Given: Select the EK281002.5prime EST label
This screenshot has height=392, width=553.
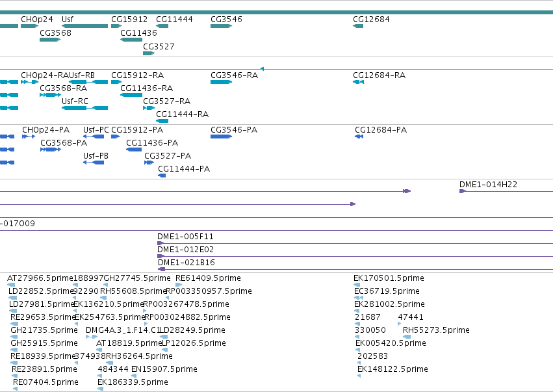Looking at the screenshot, I should tap(389, 304).
